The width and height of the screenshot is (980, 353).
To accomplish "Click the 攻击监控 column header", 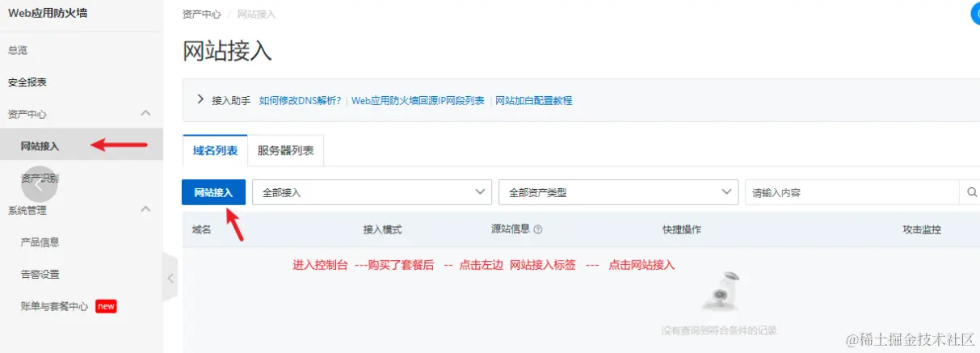I will point(922,229).
